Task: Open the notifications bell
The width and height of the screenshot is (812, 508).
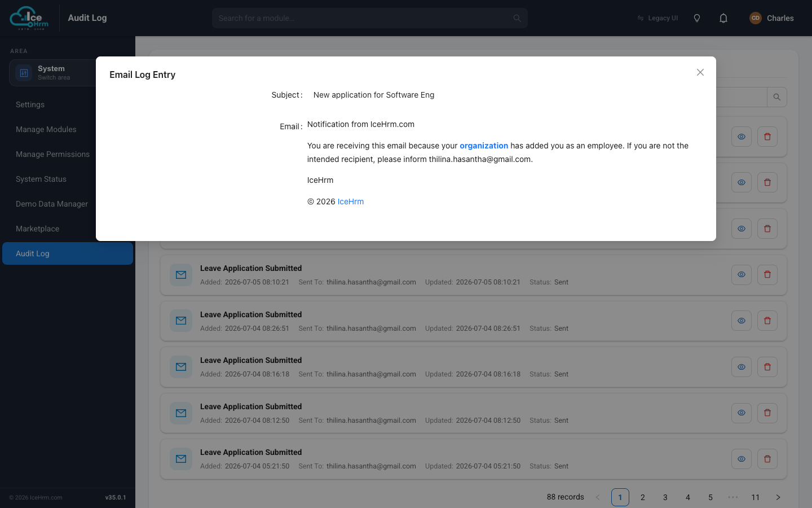Action: pyautogui.click(x=723, y=18)
